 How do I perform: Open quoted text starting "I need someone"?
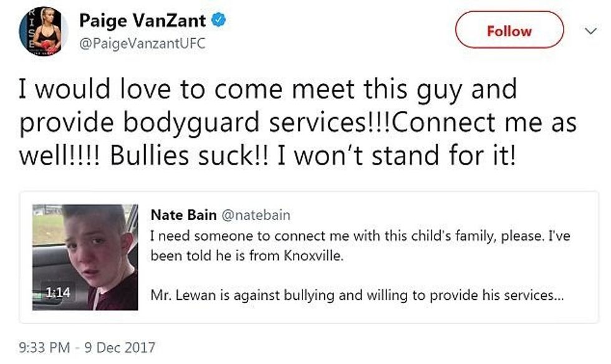pos(360,237)
